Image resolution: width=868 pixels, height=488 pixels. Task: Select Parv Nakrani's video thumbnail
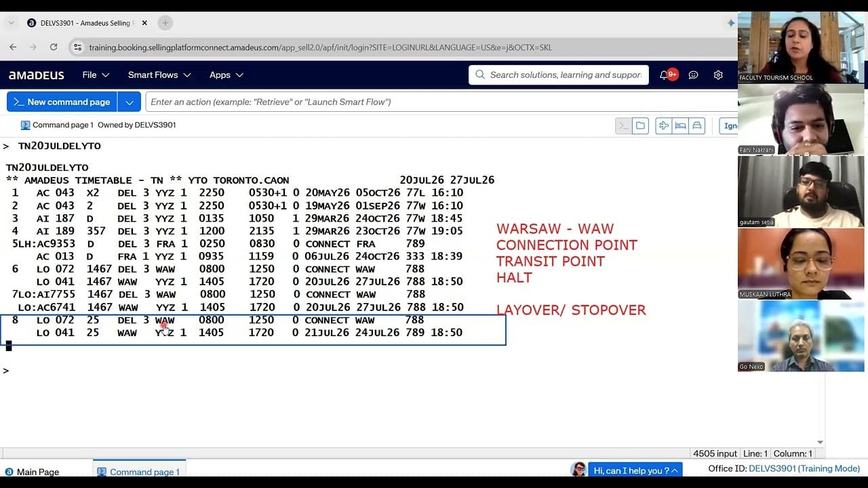pyautogui.click(x=801, y=119)
